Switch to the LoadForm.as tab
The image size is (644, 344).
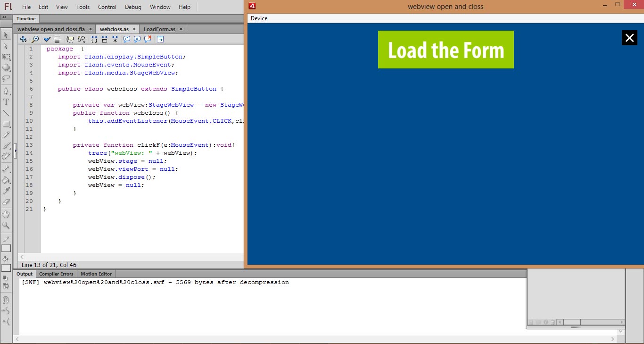click(159, 29)
